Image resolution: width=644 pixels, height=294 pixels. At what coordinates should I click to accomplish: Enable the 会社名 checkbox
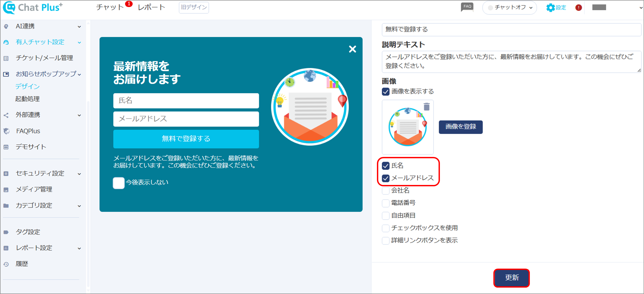(386, 190)
